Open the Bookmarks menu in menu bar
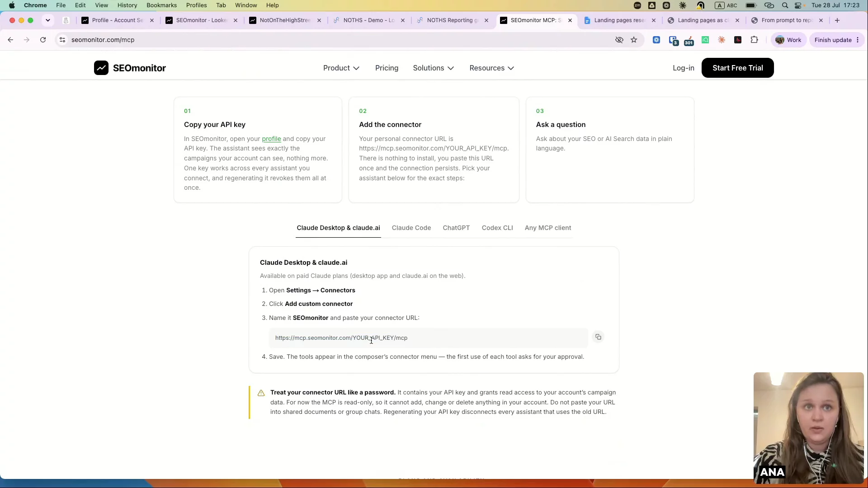This screenshot has height=488, width=868. point(161,5)
